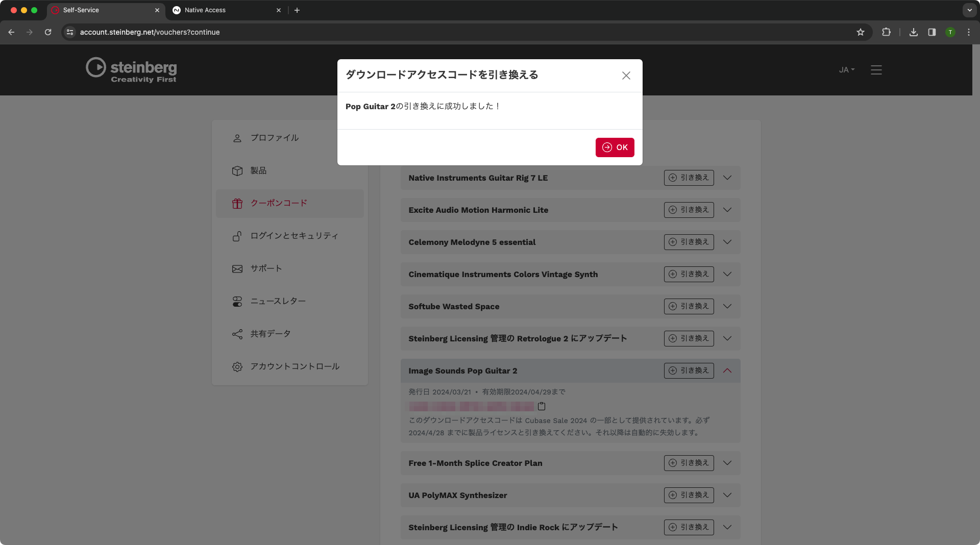
Task: Open tab search dropdown arrow
Action: click(969, 10)
